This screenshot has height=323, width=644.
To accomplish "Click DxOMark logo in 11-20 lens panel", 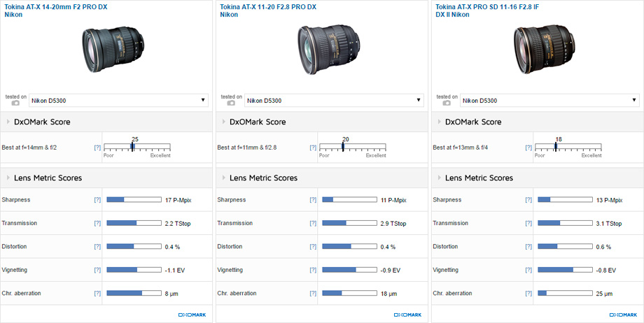I will [408, 315].
